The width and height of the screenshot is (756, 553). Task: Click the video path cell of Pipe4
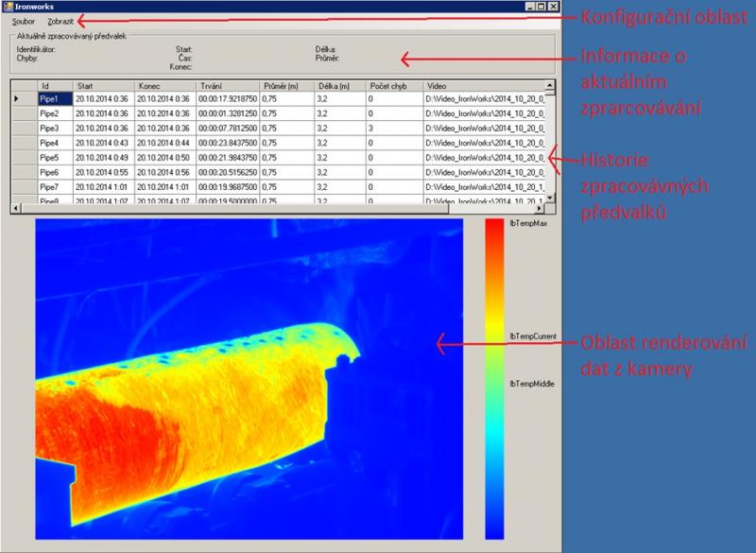pos(484,143)
